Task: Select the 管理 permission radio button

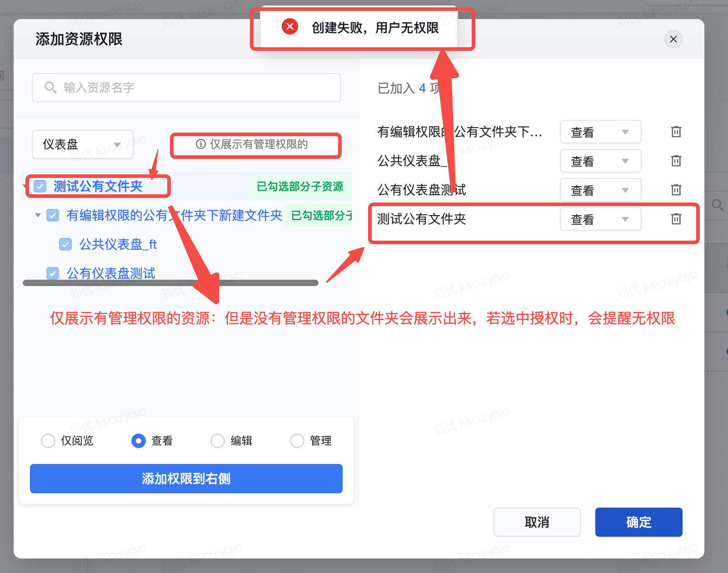Action: 297,441
